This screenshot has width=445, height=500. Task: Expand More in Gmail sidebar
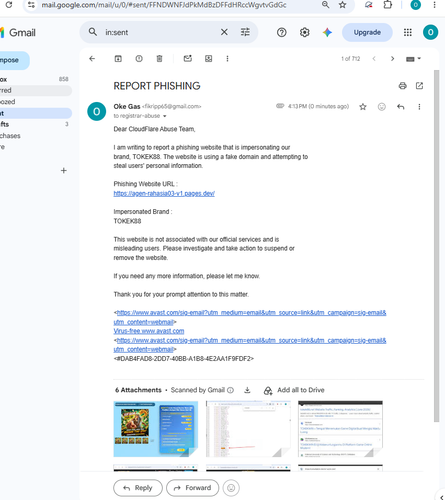[35, 147]
